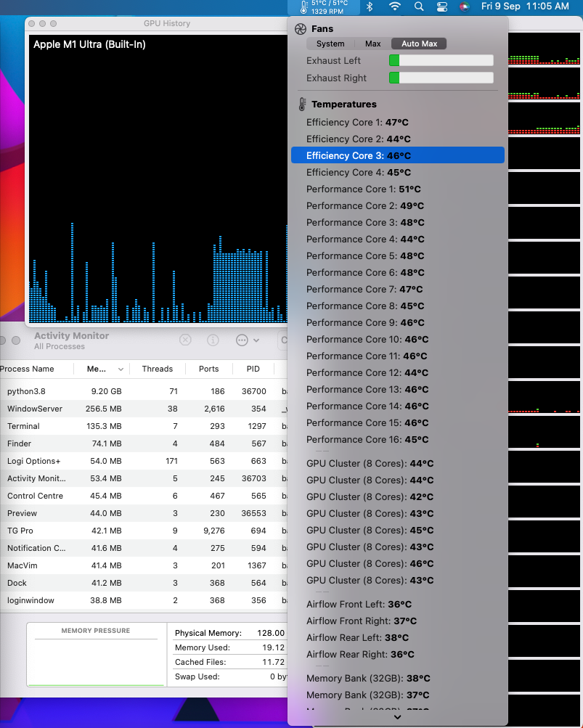Image resolution: width=583 pixels, height=728 pixels.
Task: Select the Performance Core 2 entry
Action: pyautogui.click(x=398, y=205)
